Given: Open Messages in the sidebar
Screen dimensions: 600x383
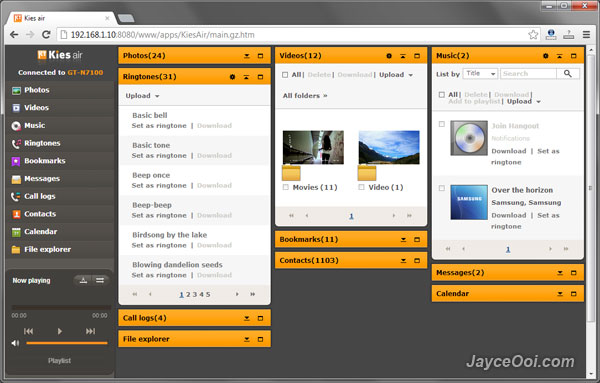Looking at the screenshot, I should (x=42, y=179).
